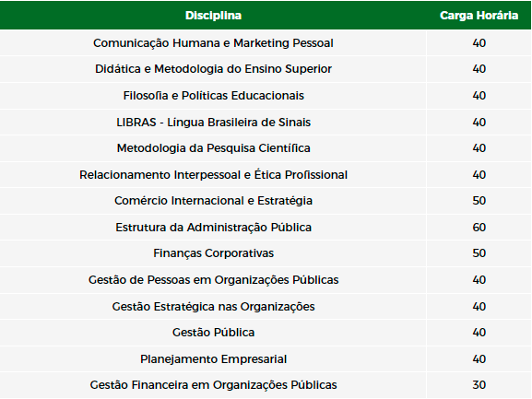
Task: Click Comércio Internacional e Estratégia
Action: 213,201
